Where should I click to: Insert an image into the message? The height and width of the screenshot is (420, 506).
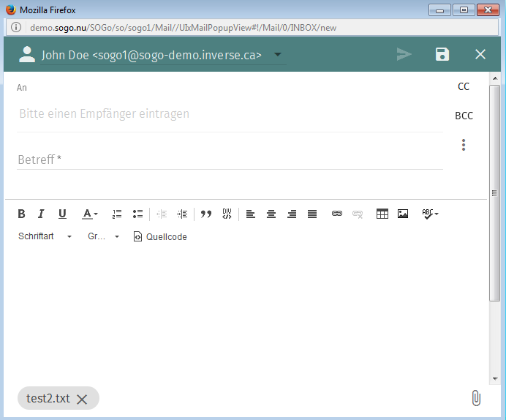coord(402,214)
